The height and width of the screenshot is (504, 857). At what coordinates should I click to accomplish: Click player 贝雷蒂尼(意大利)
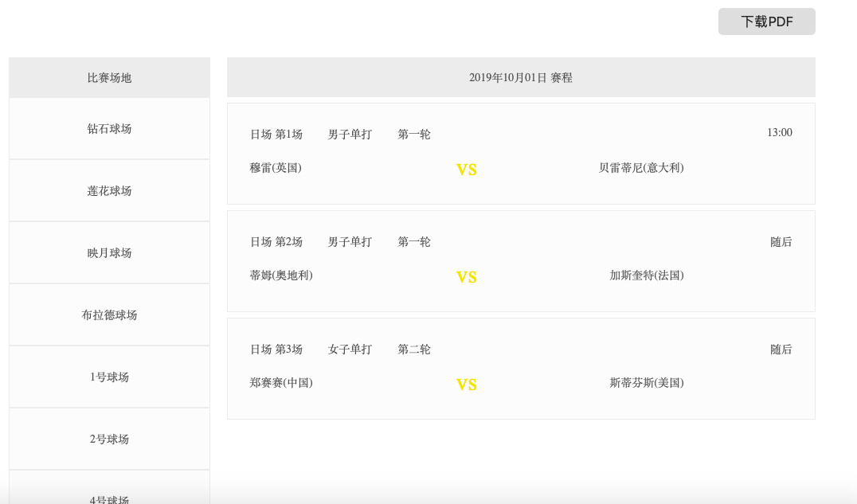[641, 168]
